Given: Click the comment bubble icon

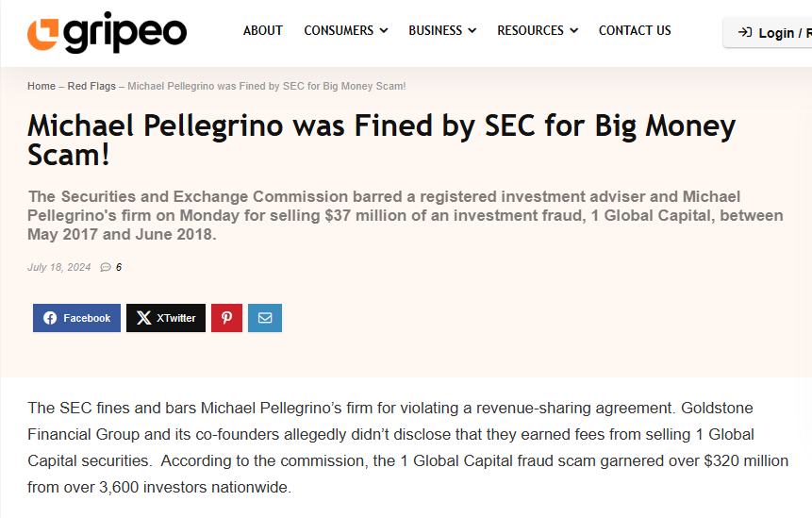Looking at the screenshot, I should click(x=106, y=268).
